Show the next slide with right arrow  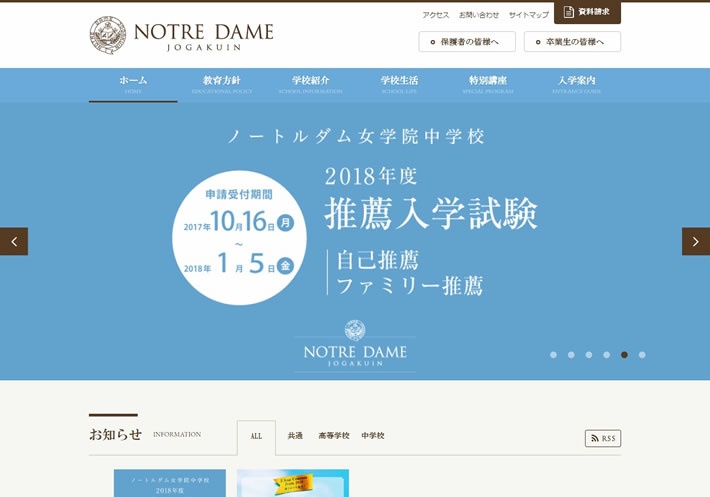click(696, 241)
